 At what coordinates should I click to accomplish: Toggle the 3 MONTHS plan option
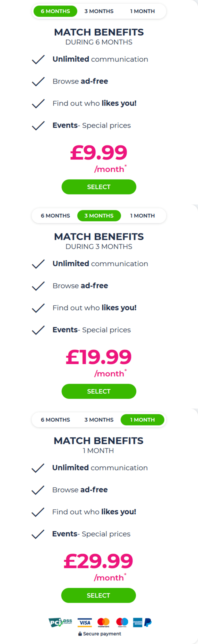point(99,216)
